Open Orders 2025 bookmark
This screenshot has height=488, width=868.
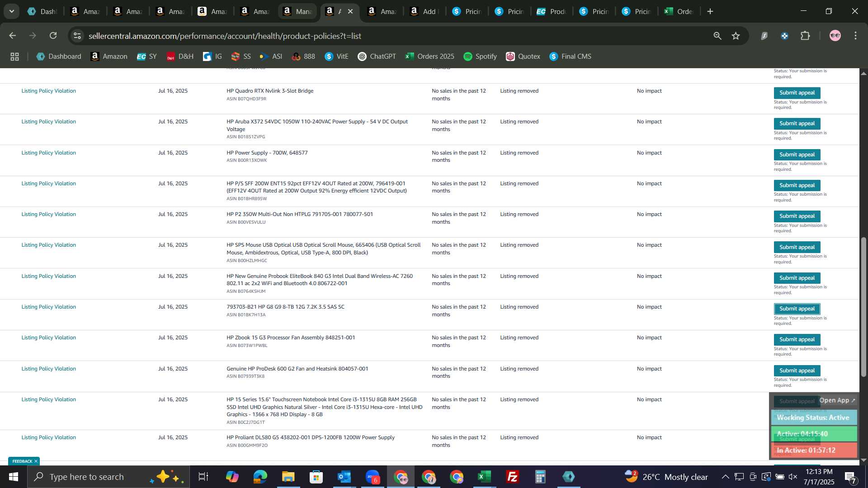(430, 56)
